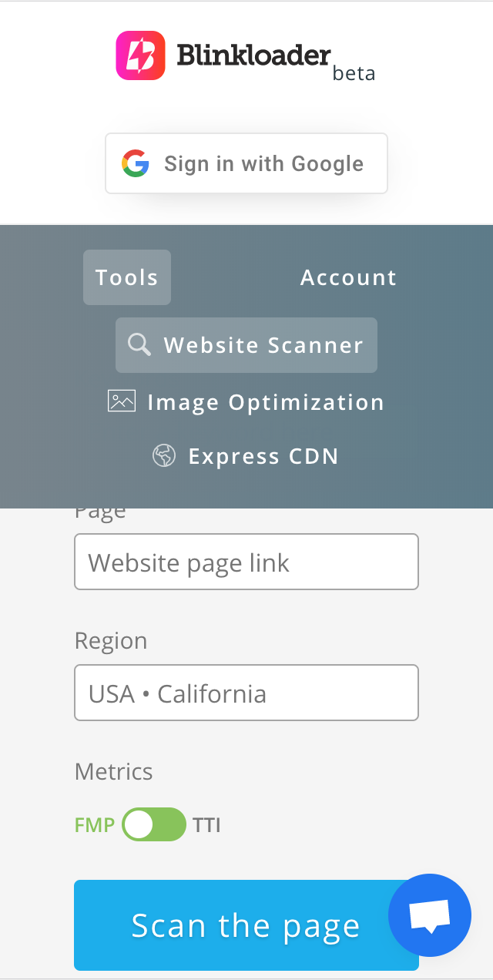
Task: Click the Google G icon
Action: click(x=136, y=163)
